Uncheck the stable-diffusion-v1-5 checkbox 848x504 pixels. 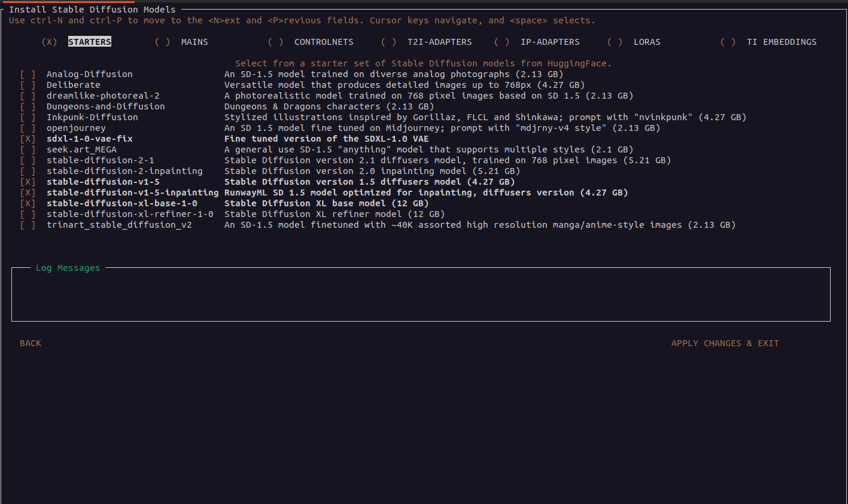coord(28,182)
